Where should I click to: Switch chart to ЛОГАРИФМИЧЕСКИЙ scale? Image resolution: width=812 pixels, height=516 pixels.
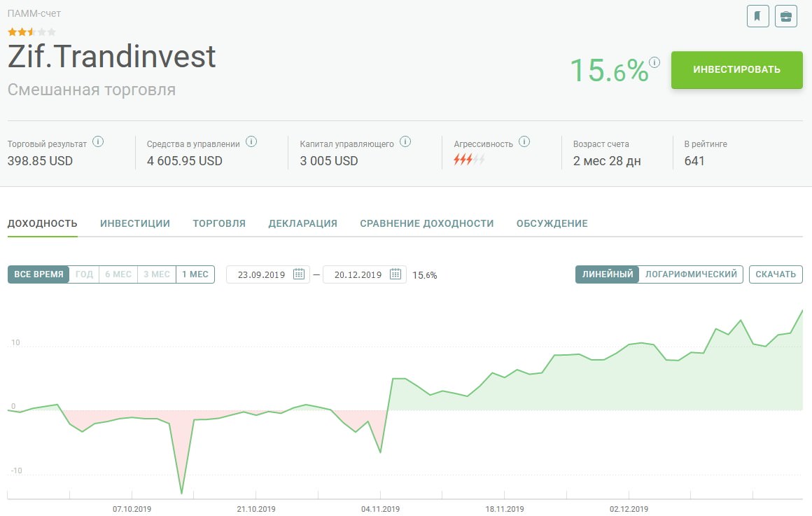coord(691,274)
